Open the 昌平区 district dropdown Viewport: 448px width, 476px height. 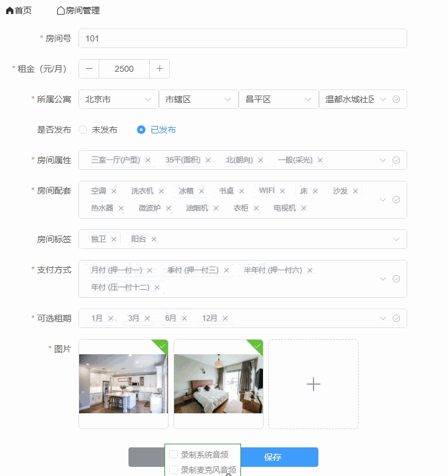(279, 99)
